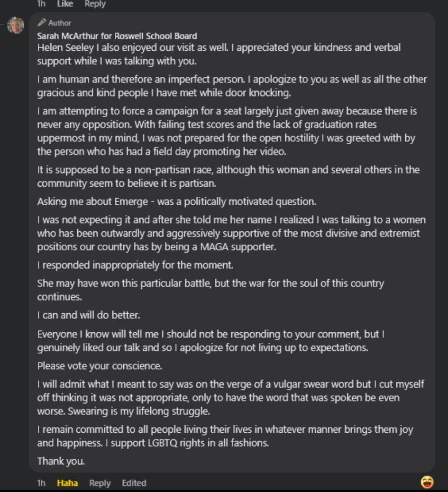Click the 1h timestamp of the comment above
This screenshot has height=492, width=448.
coord(41,4)
